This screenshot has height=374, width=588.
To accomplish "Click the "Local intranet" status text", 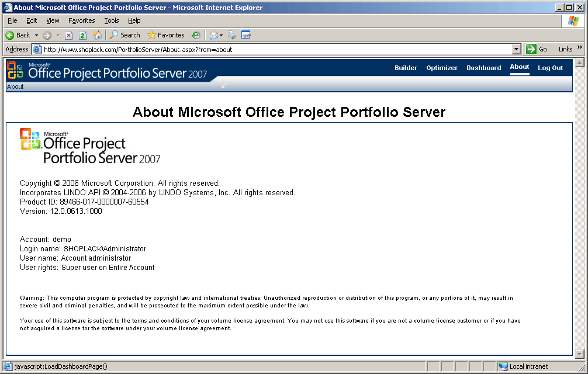I will pyautogui.click(x=528, y=366).
